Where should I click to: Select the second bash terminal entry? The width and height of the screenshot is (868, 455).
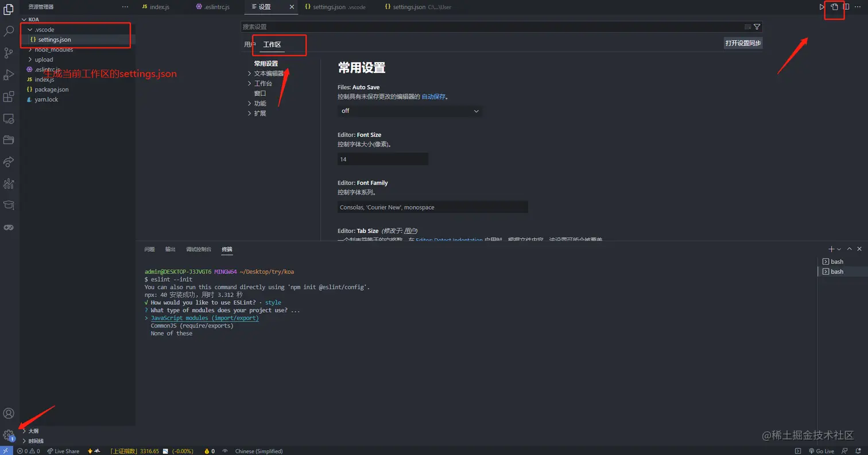(842, 271)
